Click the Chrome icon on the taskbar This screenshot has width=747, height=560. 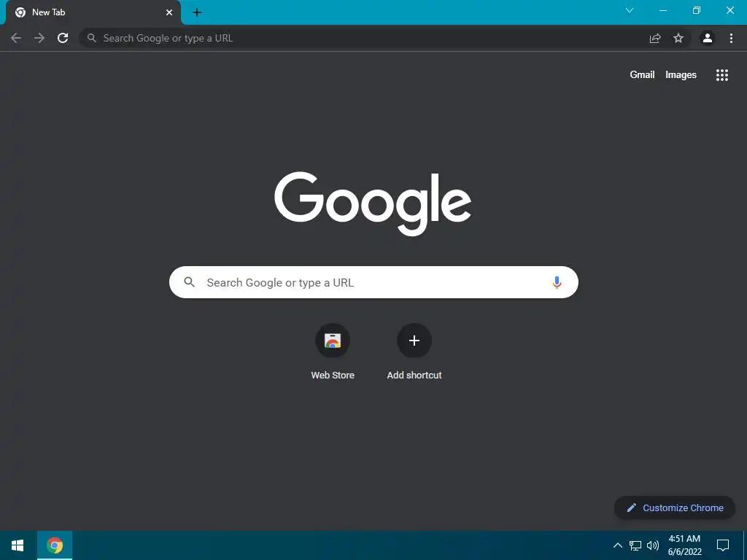point(55,545)
